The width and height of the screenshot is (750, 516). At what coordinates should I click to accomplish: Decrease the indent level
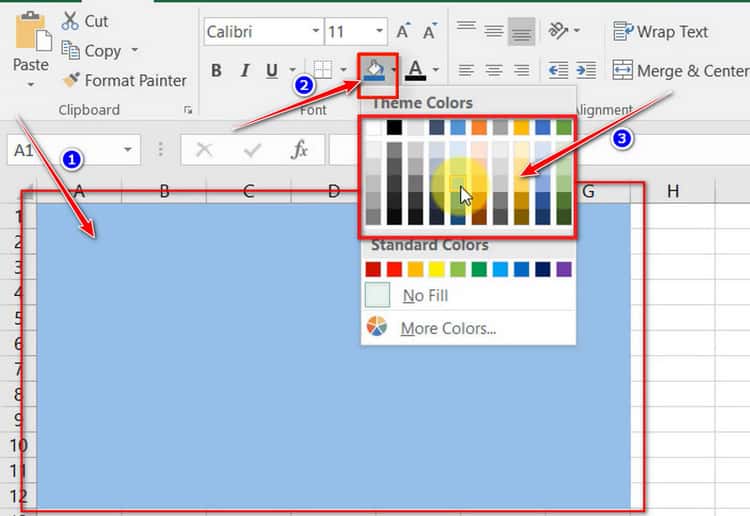tap(558, 70)
